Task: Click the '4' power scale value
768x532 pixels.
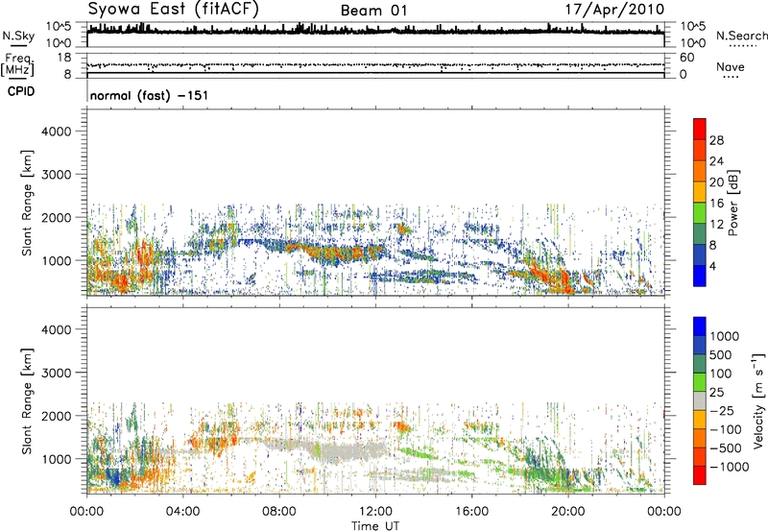Action: pyautogui.click(x=712, y=266)
